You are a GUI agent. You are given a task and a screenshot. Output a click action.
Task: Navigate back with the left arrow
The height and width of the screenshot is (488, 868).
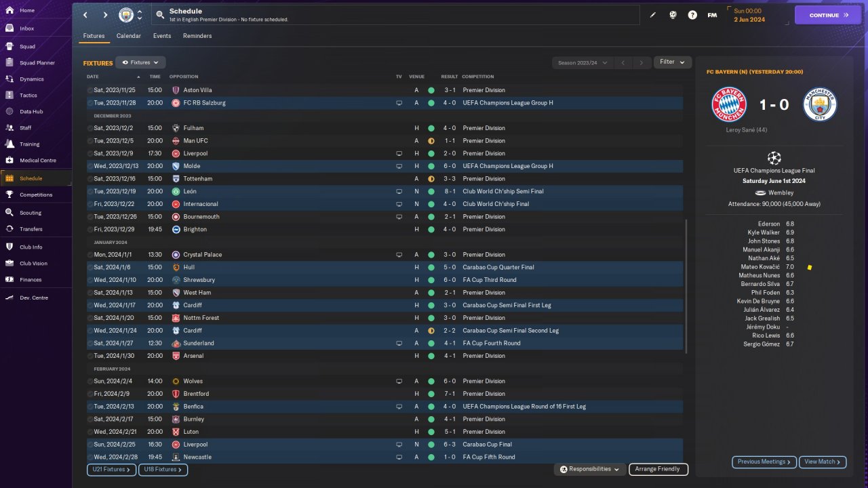click(85, 15)
